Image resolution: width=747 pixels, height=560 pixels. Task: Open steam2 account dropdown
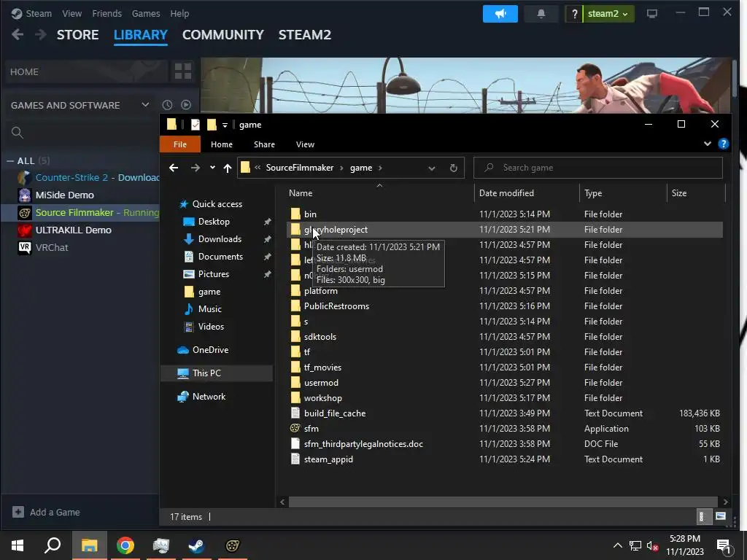(x=608, y=14)
